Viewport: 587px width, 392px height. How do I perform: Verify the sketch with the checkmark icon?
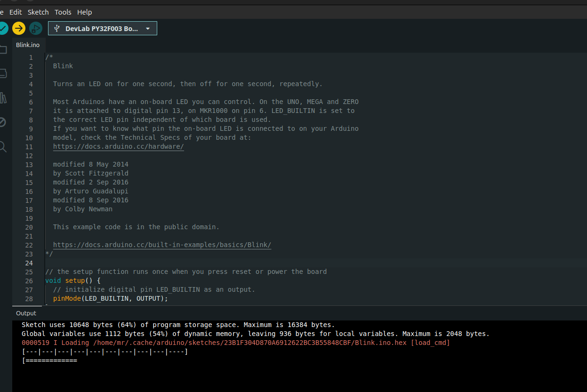click(x=3, y=28)
